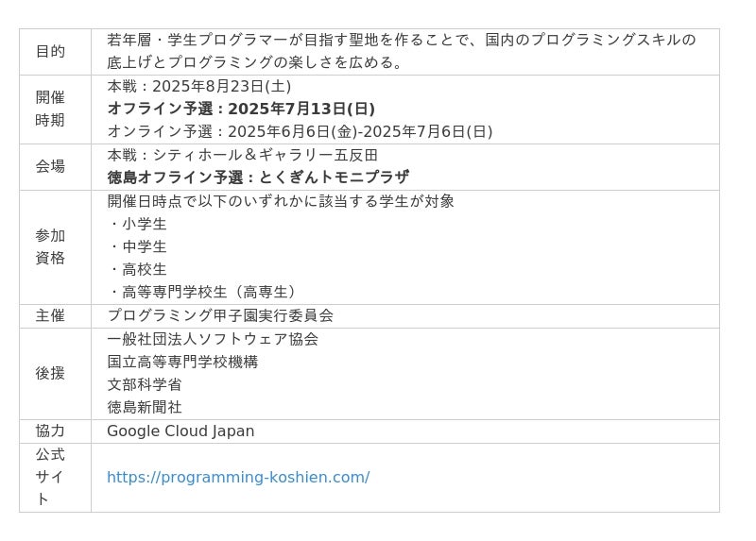
Task: Select the 後援 row label
Action: tap(50, 373)
